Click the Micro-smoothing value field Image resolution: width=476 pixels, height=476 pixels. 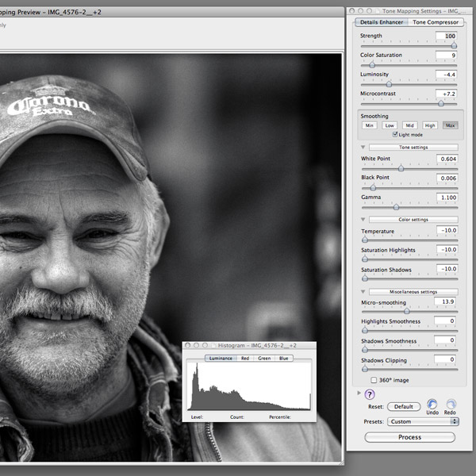(445, 301)
